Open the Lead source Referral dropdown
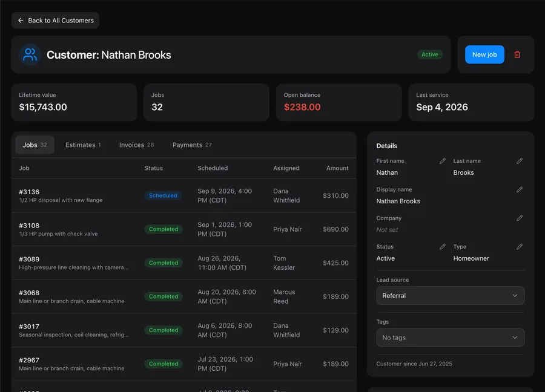545x392 pixels. pyautogui.click(x=450, y=295)
